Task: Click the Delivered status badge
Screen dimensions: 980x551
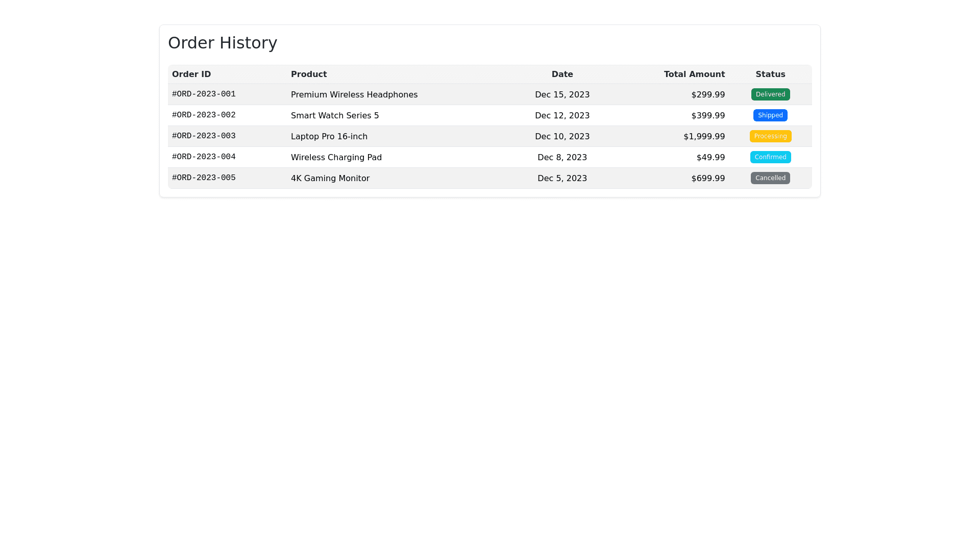Action: 770,94
